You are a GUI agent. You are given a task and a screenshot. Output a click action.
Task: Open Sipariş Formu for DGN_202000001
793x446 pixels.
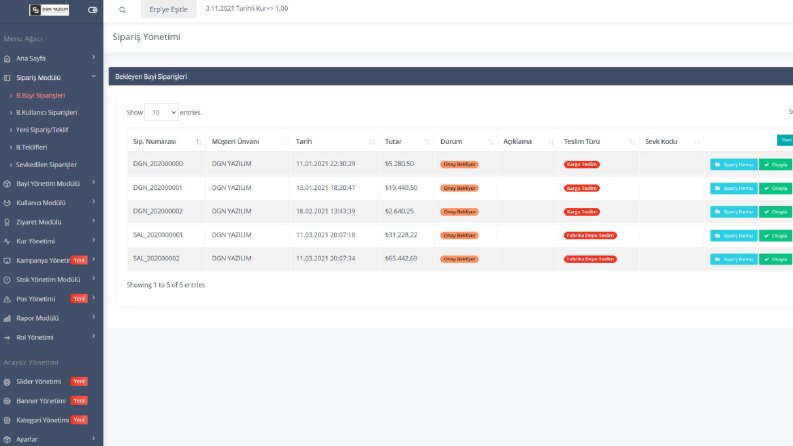pos(733,188)
